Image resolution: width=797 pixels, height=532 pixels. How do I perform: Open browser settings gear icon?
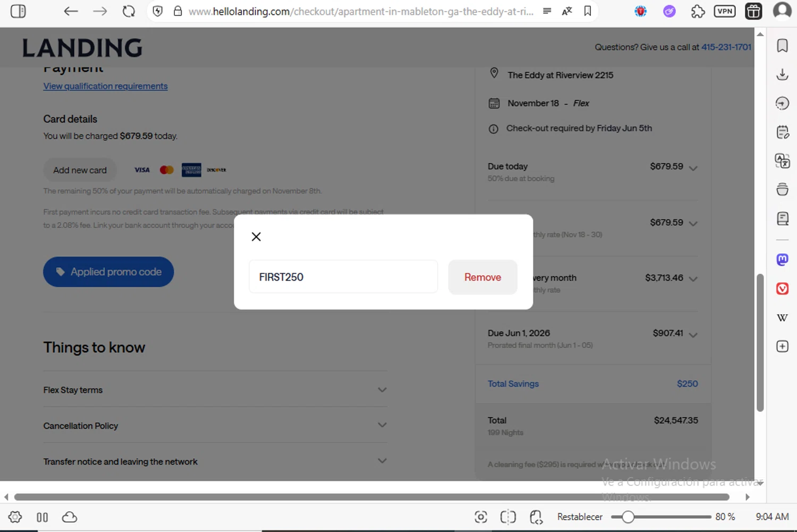(15, 517)
